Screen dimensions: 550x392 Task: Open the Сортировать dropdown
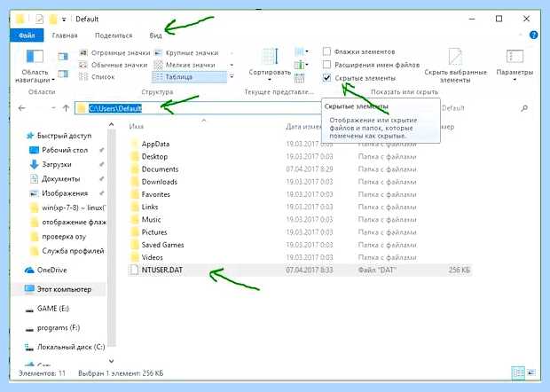click(x=270, y=66)
